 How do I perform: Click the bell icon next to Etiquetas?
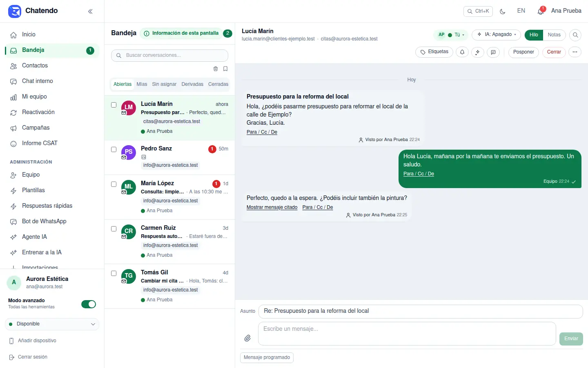(462, 52)
